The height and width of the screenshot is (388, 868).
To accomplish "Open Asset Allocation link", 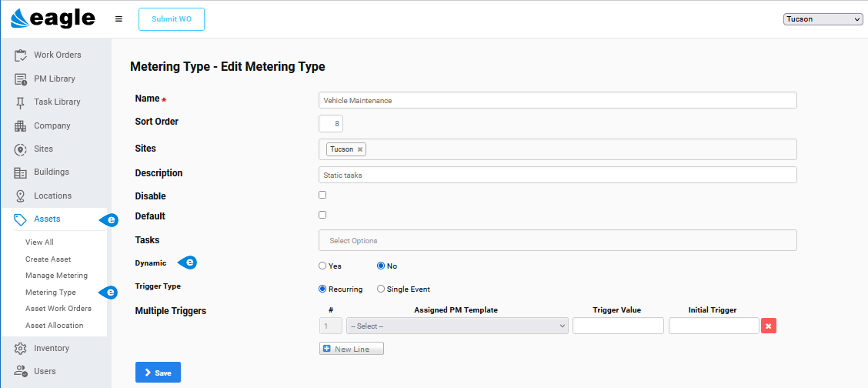I will (54, 326).
